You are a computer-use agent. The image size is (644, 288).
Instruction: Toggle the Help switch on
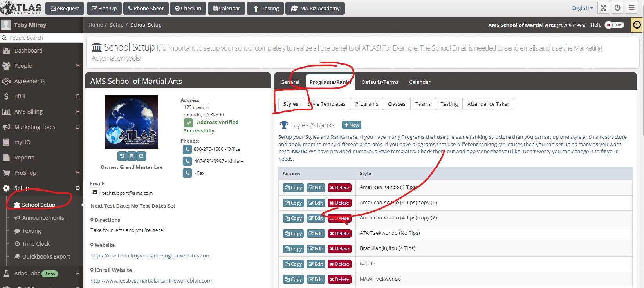tap(614, 25)
